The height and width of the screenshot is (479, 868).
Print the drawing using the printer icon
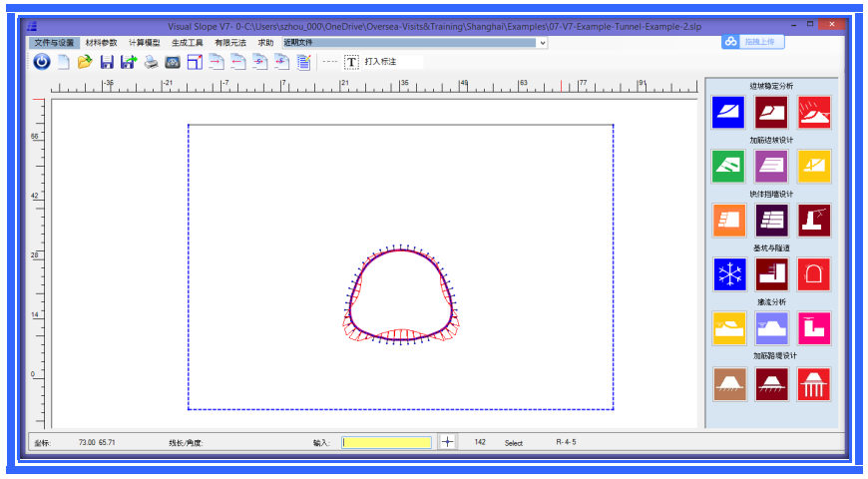coord(151,62)
